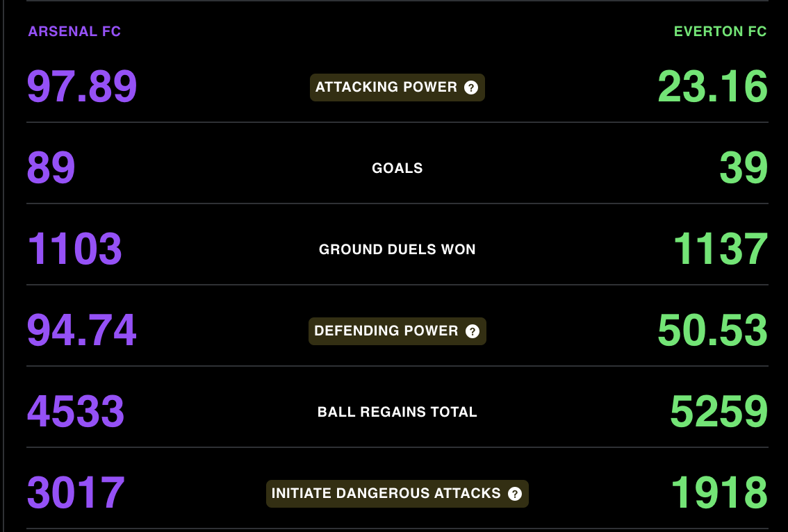This screenshot has height=532, width=788.
Task: Open the Attacking Power help question mark
Action: 471,88
